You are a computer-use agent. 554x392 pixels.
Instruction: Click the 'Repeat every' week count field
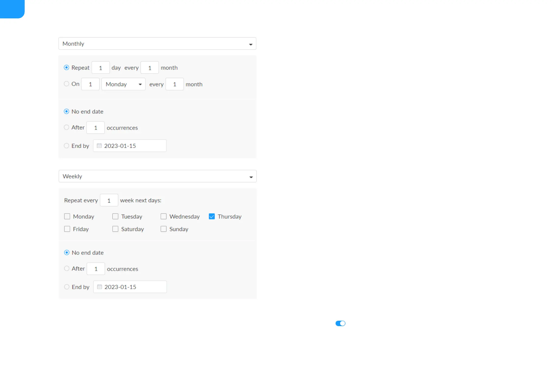[109, 200]
